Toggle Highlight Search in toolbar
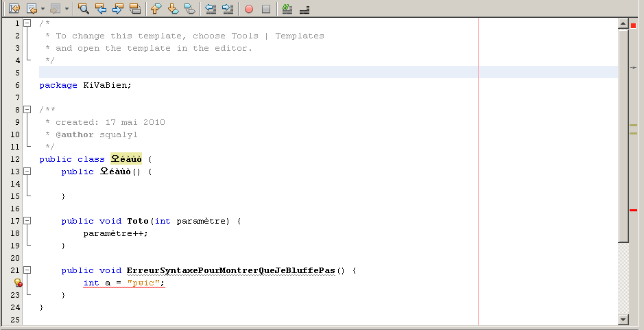The height and width of the screenshot is (330, 644). click(x=135, y=9)
